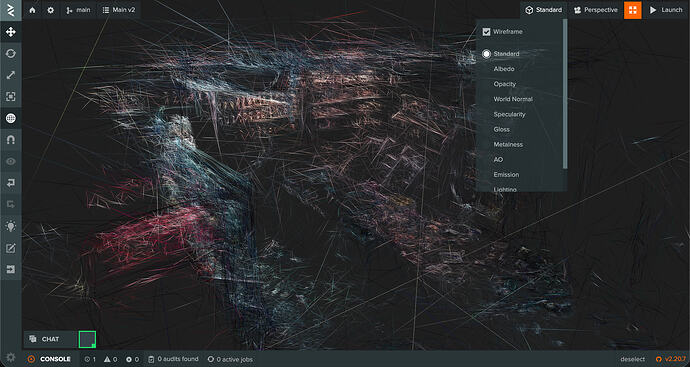Open the Perspective camera dropdown
This screenshot has height=367, width=690.
[x=595, y=10]
